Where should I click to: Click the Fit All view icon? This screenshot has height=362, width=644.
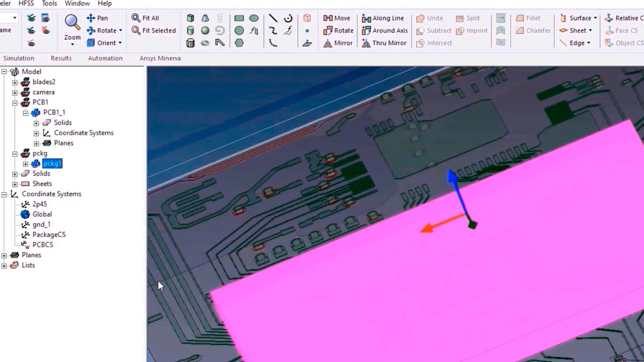[145, 18]
